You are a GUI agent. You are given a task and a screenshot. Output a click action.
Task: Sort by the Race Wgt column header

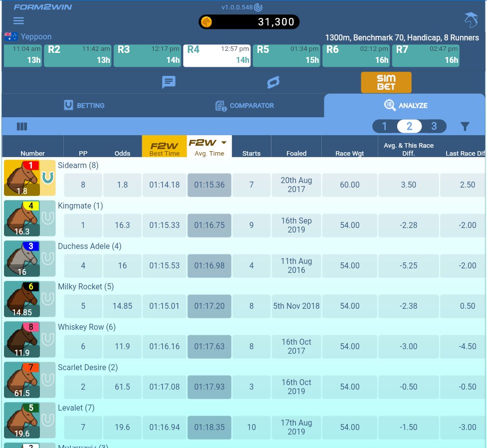click(349, 153)
